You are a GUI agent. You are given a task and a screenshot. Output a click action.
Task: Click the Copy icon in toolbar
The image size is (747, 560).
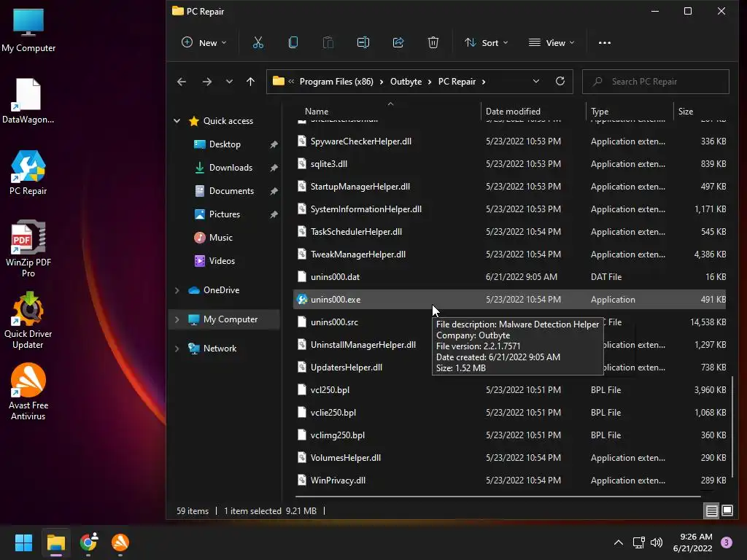click(x=293, y=43)
